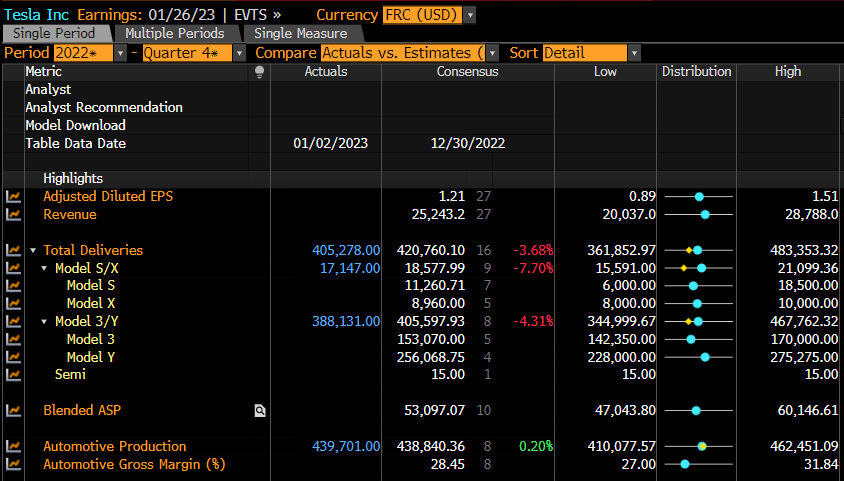Click the Analyst Recommendation row

point(104,107)
